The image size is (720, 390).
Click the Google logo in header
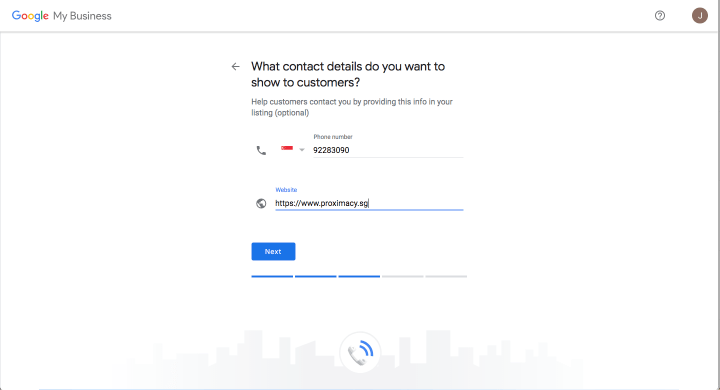30,16
